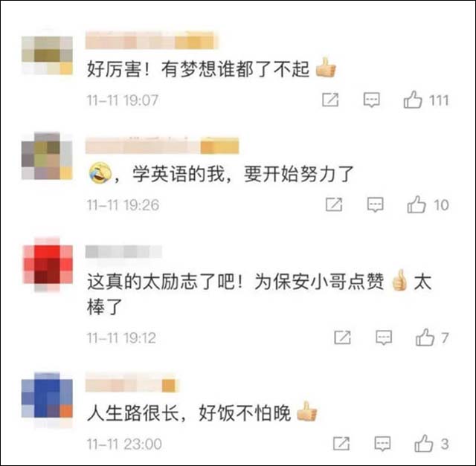Reply to the comment with 111 likes
This screenshot has width=476, height=466.
[x=372, y=100]
